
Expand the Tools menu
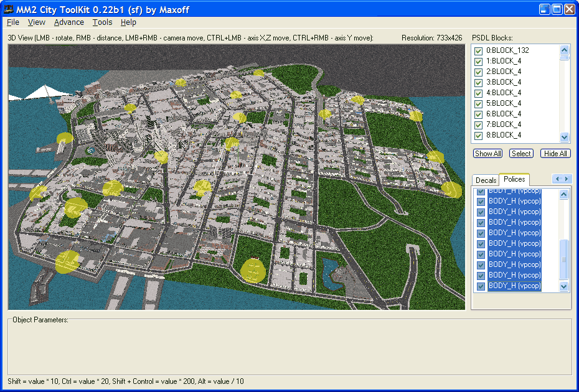pos(102,22)
